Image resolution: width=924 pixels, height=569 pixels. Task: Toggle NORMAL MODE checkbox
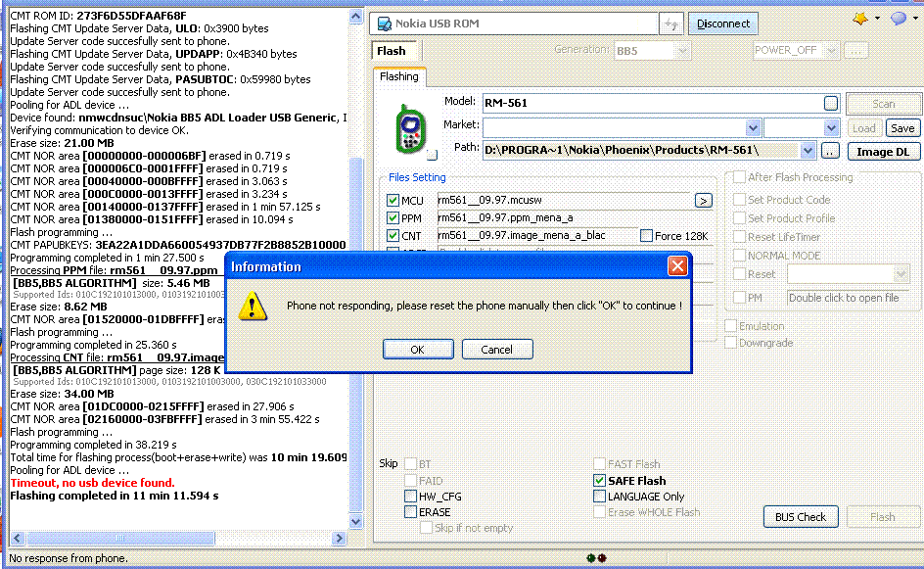point(739,256)
